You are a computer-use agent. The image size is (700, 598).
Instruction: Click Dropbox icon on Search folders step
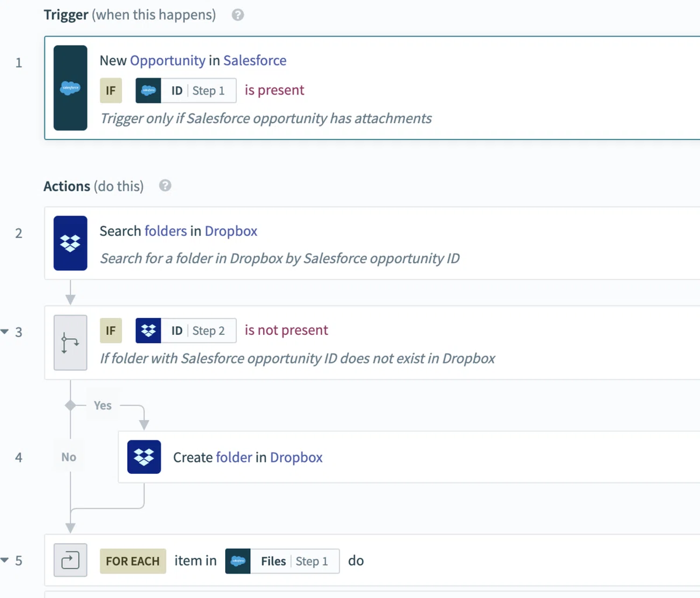(70, 243)
